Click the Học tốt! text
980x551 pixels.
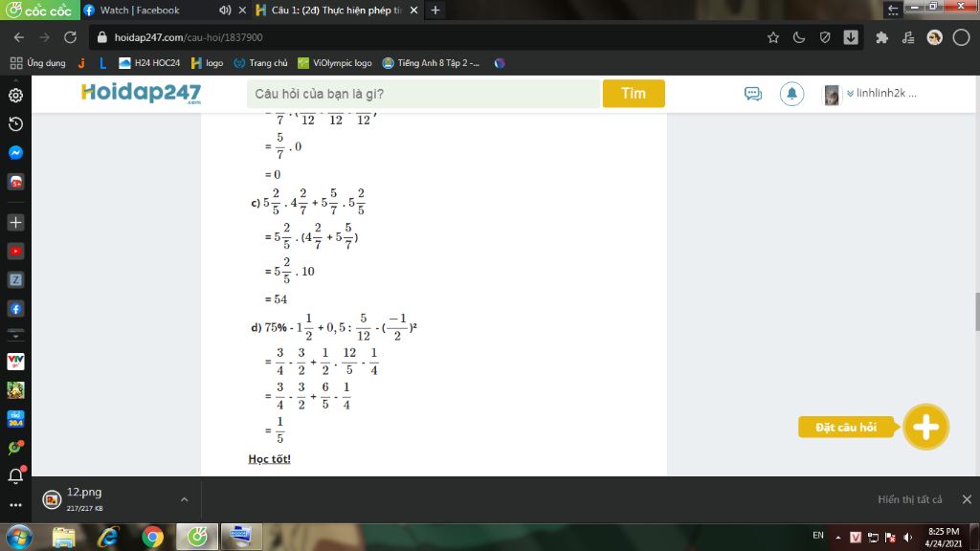(269, 459)
